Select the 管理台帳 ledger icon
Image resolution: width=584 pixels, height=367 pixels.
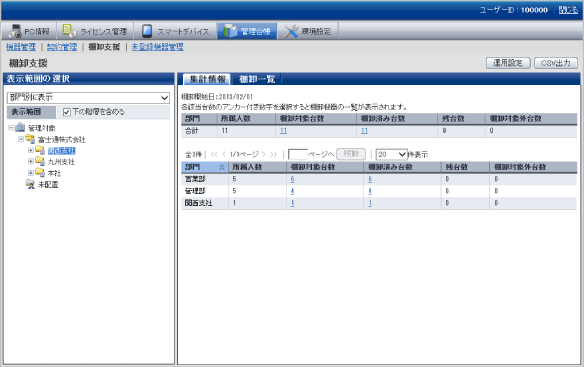pos(230,31)
